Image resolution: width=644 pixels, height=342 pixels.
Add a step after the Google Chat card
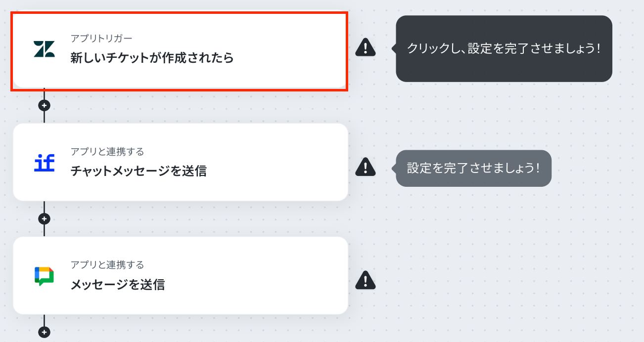click(45, 332)
